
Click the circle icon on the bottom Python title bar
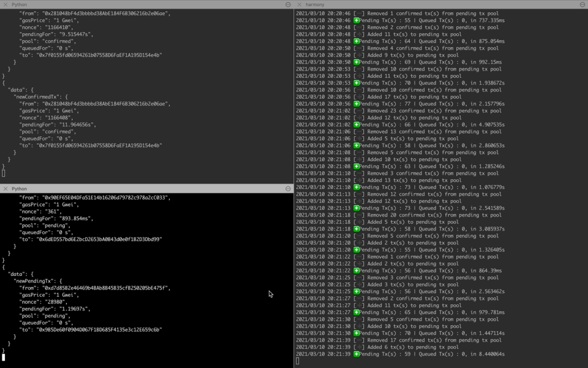click(x=287, y=188)
